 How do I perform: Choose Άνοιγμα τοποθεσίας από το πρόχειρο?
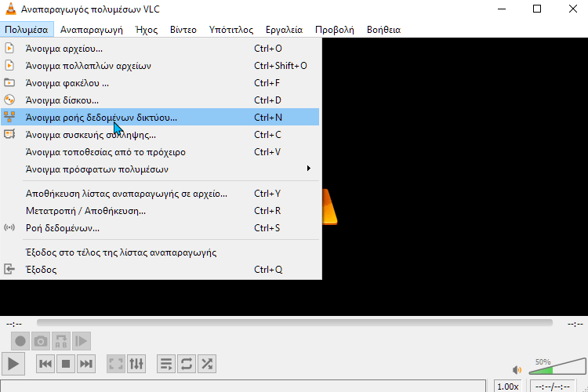[x=160, y=152]
